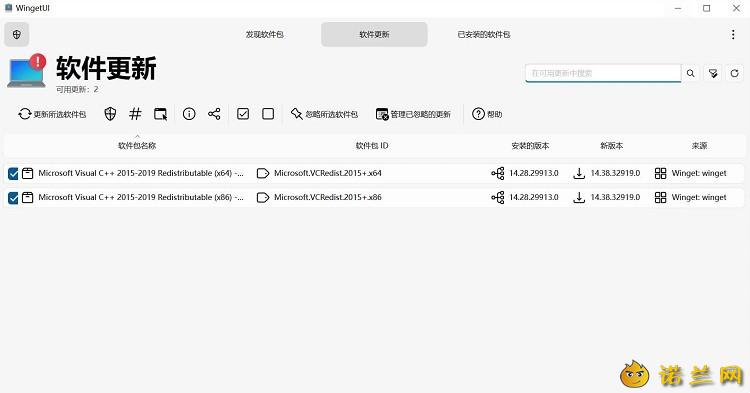Click 14.38.32919.0 new version in x86 row
This screenshot has height=393, width=750.
click(615, 197)
